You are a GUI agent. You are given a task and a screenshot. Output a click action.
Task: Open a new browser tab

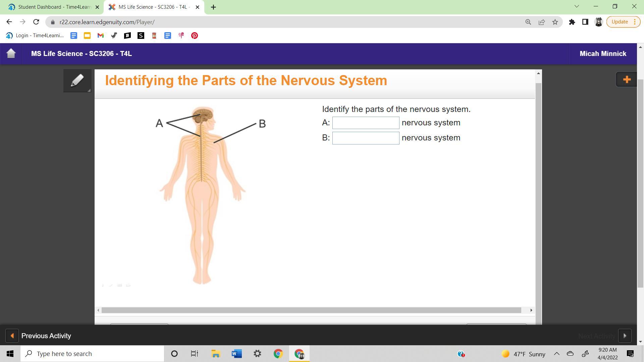pyautogui.click(x=213, y=7)
